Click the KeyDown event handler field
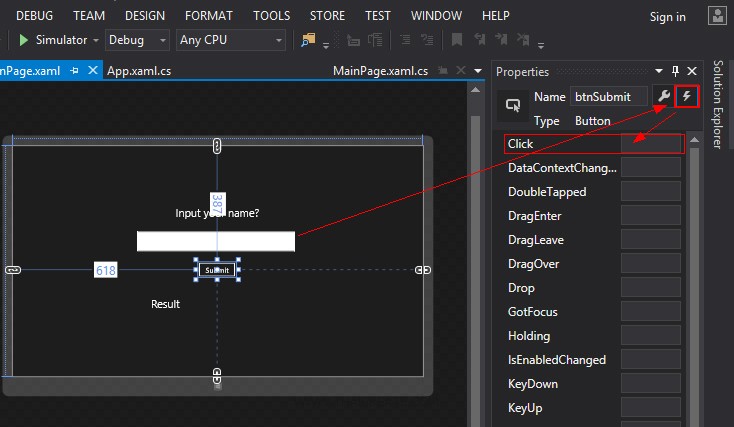The image size is (734, 427). [651, 383]
